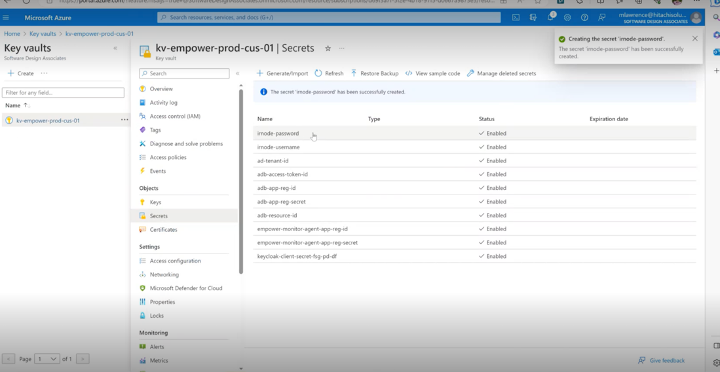The height and width of the screenshot is (372, 720).
Task: Open the notifications bell icon
Action: (x=551, y=17)
